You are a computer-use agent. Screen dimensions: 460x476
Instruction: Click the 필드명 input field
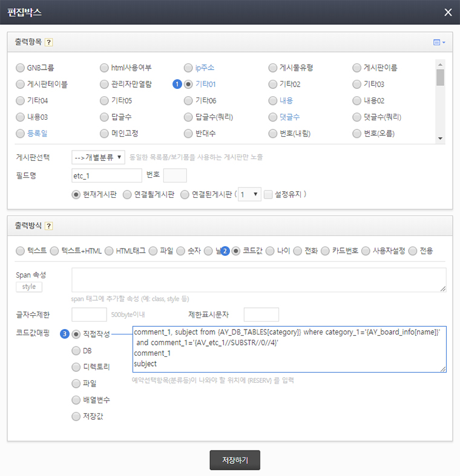click(x=107, y=175)
